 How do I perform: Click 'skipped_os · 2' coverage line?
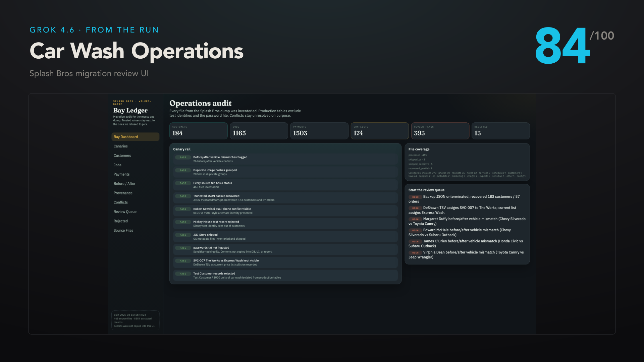coord(417,160)
